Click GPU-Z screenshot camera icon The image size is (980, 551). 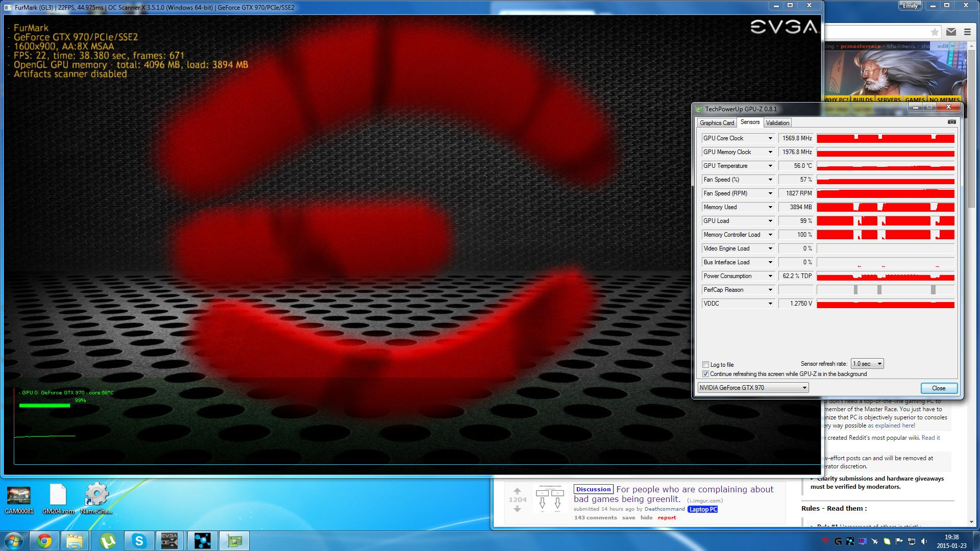[x=951, y=122]
